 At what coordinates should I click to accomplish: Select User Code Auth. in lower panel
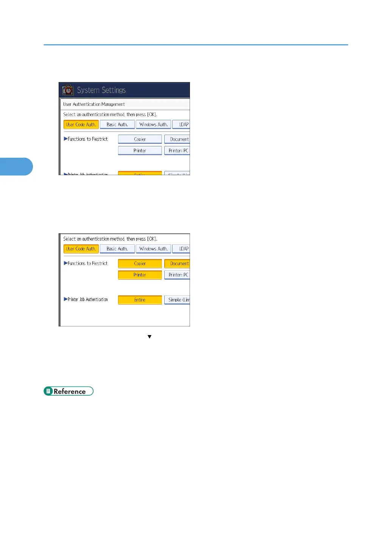pyautogui.click(x=81, y=249)
